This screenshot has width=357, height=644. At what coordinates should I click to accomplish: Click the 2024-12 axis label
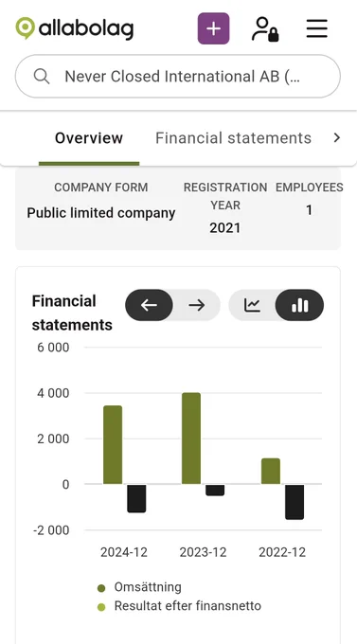(124, 552)
